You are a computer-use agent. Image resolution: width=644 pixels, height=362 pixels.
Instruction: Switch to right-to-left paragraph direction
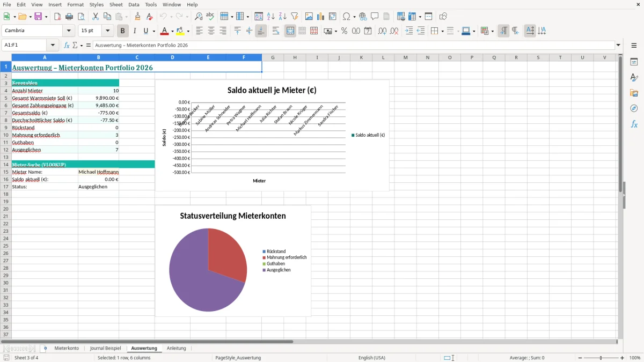point(515,31)
